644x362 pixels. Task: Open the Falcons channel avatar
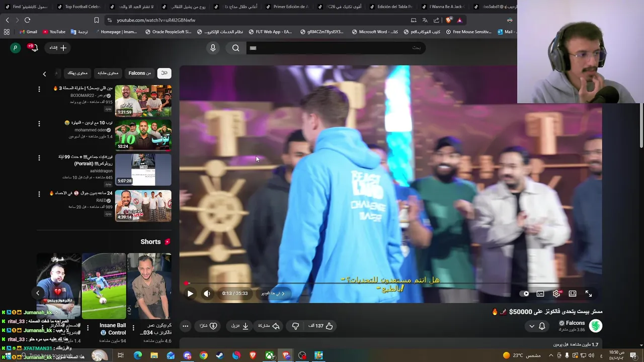click(x=596, y=326)
